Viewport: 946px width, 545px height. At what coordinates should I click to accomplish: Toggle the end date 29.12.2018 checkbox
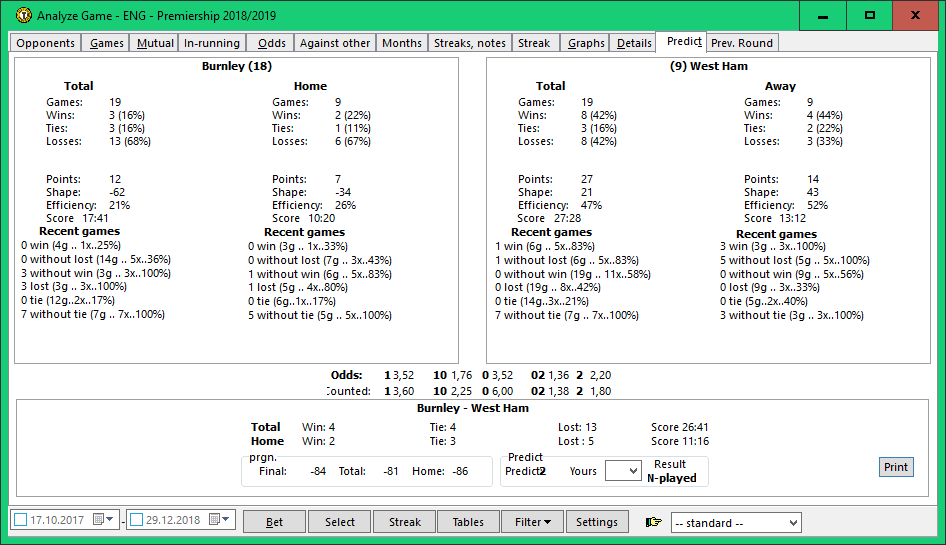[137, 520]
